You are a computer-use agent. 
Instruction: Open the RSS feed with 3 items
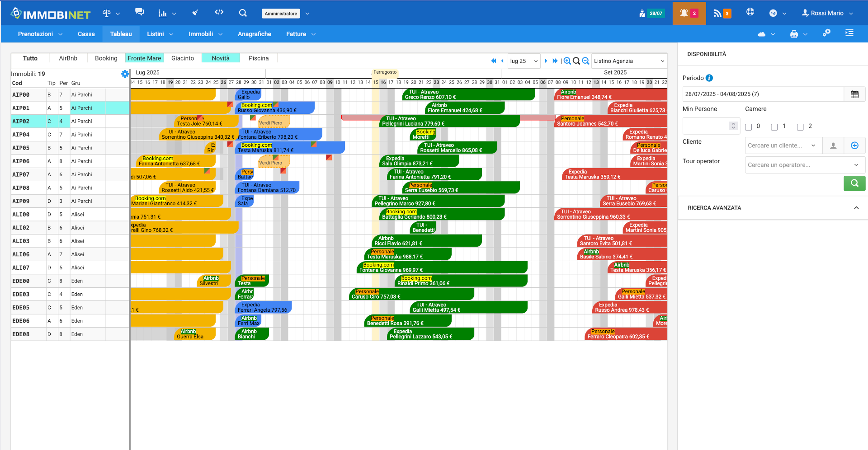coord(722,13)
